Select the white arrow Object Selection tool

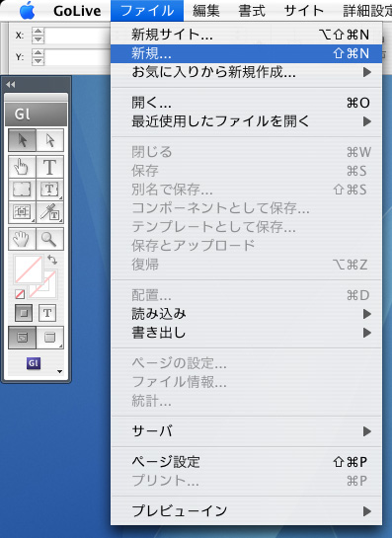(50, 140)
